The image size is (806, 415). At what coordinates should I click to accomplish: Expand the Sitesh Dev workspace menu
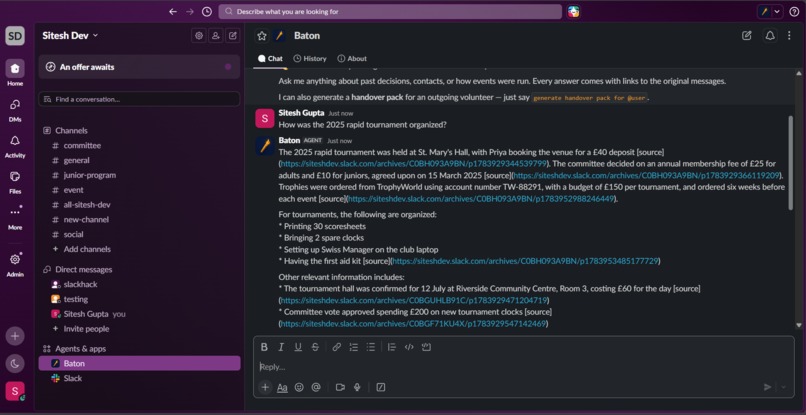pyautogui.click(x=70, y=35)
